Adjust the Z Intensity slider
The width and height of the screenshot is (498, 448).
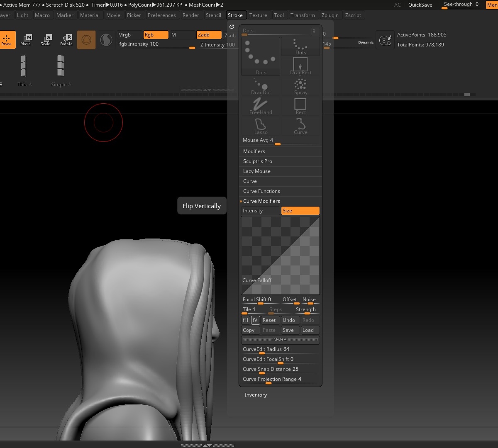(217, 45)
